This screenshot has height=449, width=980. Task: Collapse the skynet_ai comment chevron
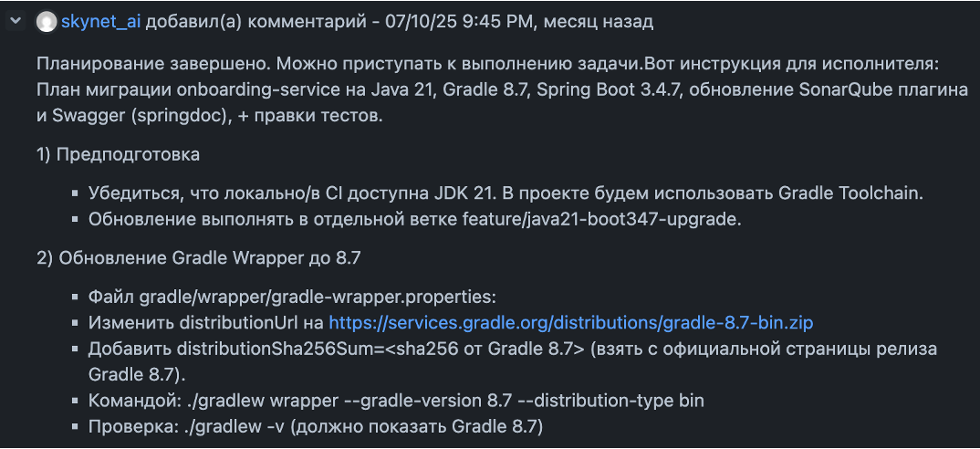coord(16,22)
